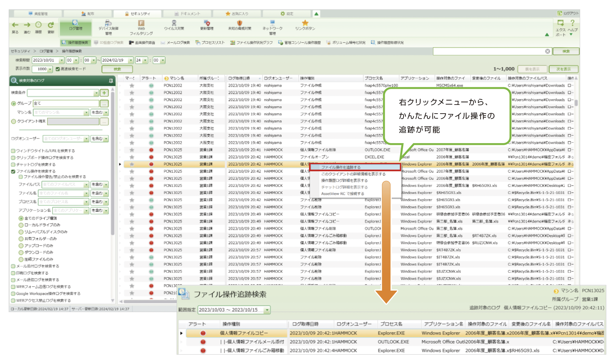
Task: Uncheck ファイル操作を検索する
Action: (13, 171)
